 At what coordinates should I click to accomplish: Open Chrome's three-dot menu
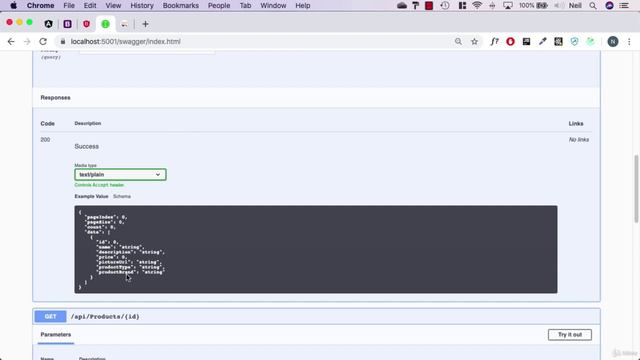coord(629,42)
